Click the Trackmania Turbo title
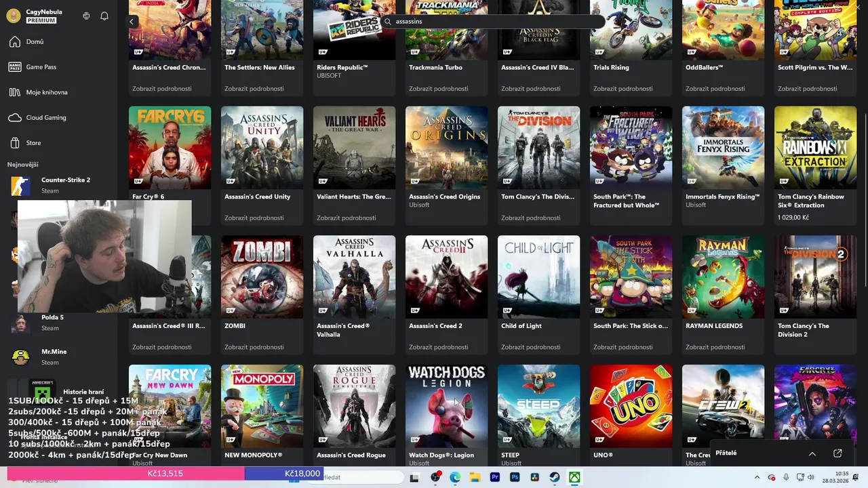This screenshot has width=868, height=488. point(435,68)
